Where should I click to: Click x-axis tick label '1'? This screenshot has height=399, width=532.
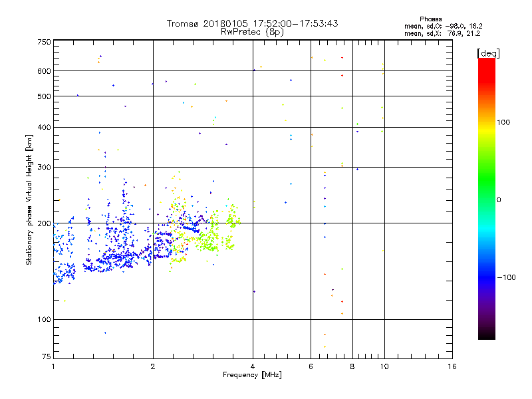click(53, 366)
